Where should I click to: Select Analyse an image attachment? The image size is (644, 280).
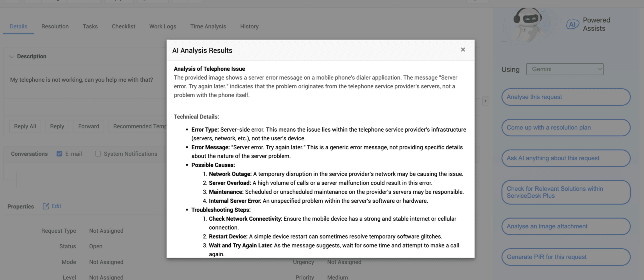point(566,226)
